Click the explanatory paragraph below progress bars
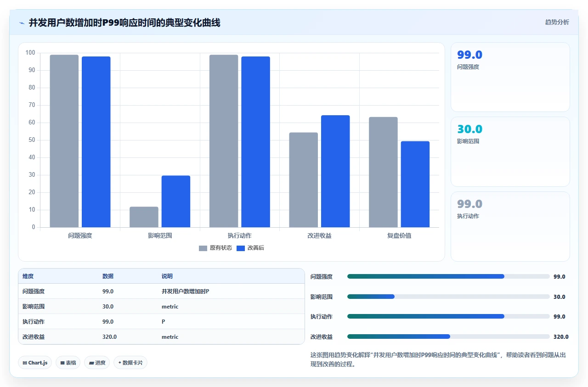This screenshot has width=588, height=387. click(439, 359)
